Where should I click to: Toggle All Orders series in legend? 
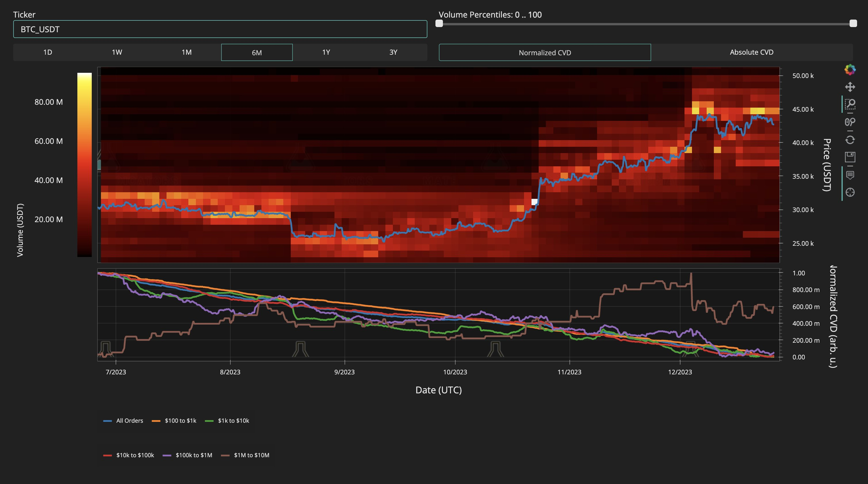(123, 421)
